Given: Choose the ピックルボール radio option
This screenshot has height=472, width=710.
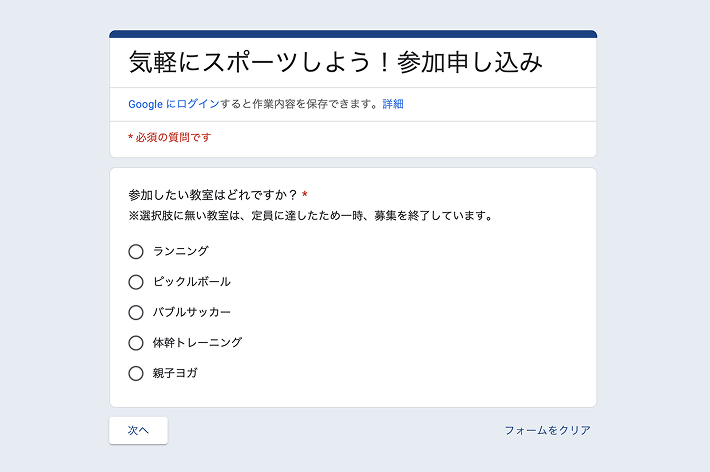Looking at the screenshot, I should click(136, 282).
